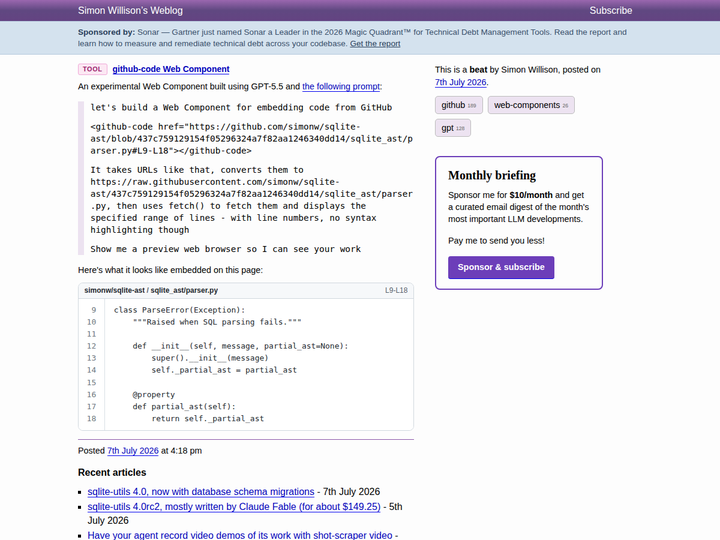Click the '$10/month' text in briefing box
The width and height of the screenshot is (720, 540).
coord(531,195)
